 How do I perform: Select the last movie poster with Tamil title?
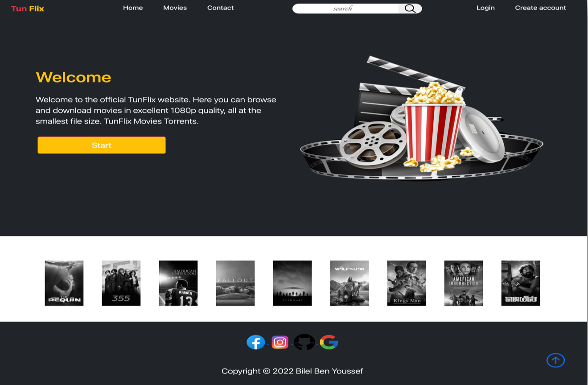click(x=521, y=283)
